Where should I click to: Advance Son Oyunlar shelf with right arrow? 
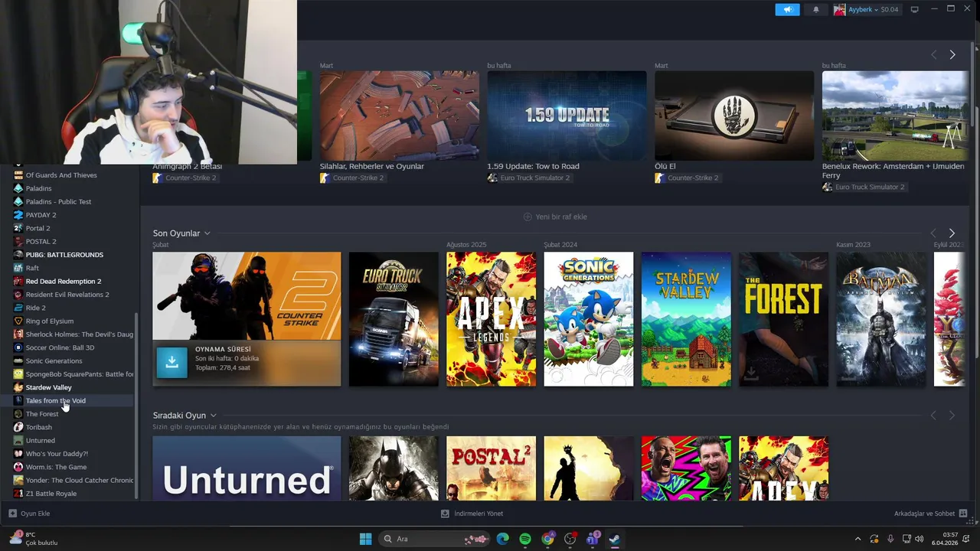(952, 233)
